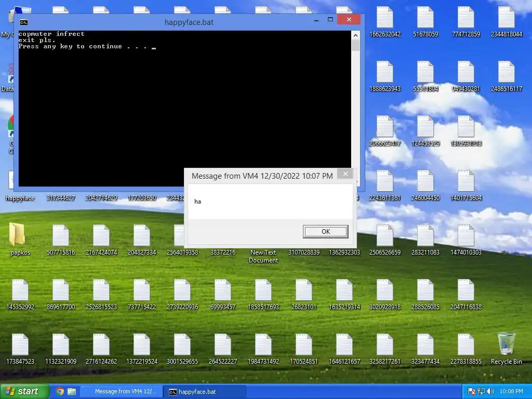Select the file 1635219314

pos(344,295)
